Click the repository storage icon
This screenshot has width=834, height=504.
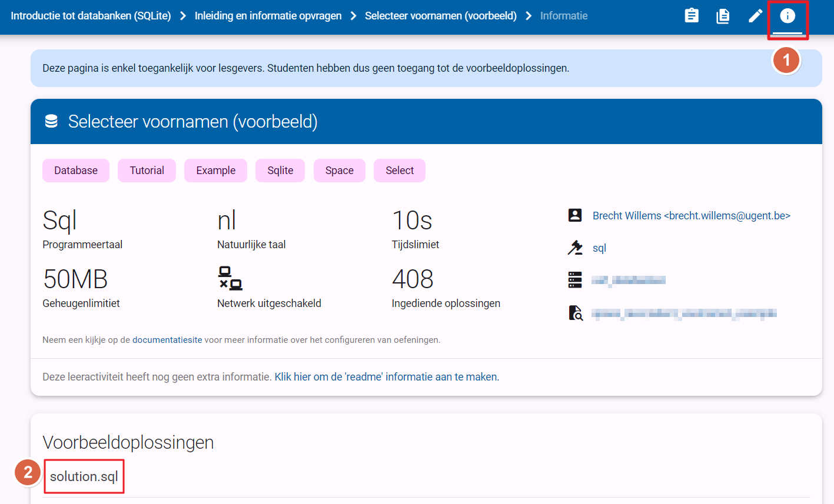(575, 280)
